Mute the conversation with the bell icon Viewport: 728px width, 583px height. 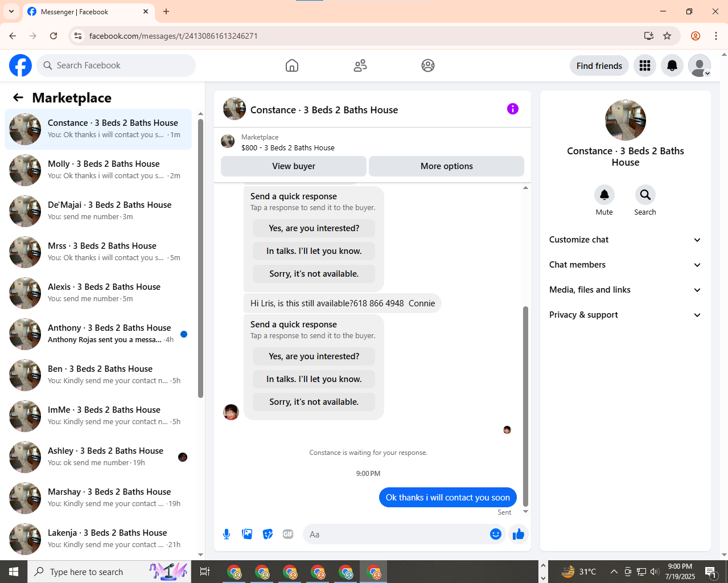(x=604, y=195)
